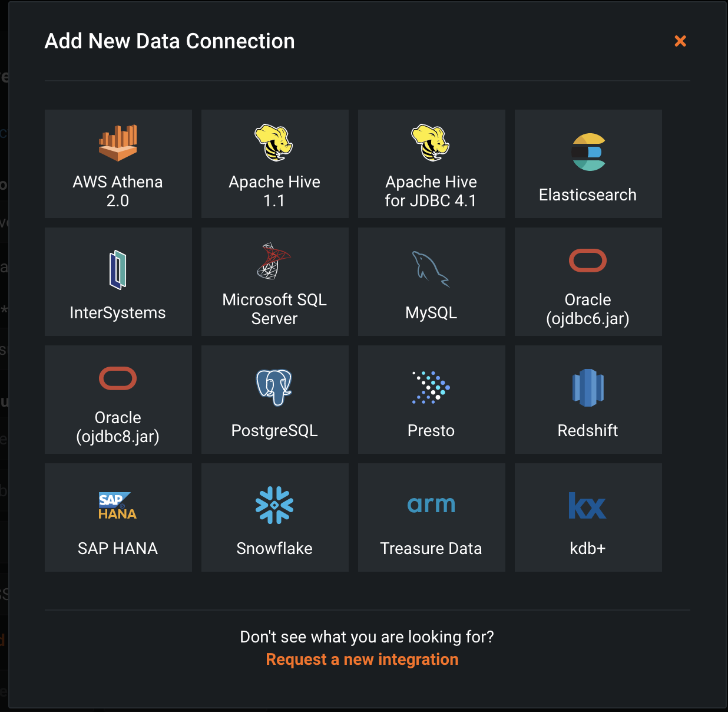Click the Snowflake tile label
This screenshot has width=728, height=712.
[274, 548]
